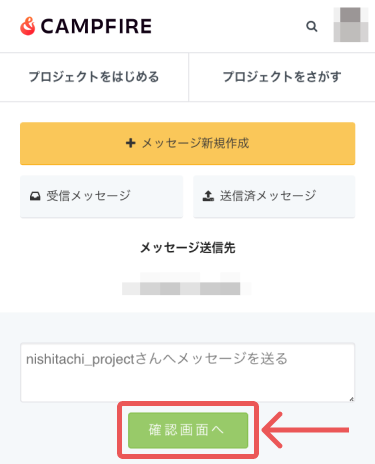Viewport: 375px width, 464px height.
Task: Click the upload arrow sent-messages icon
Action: [208, 196]
